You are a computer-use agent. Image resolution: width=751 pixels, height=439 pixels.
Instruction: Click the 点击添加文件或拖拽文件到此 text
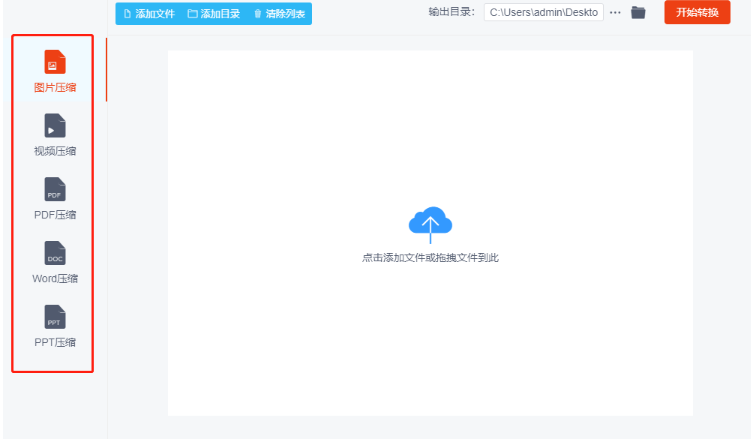[430, 258]
